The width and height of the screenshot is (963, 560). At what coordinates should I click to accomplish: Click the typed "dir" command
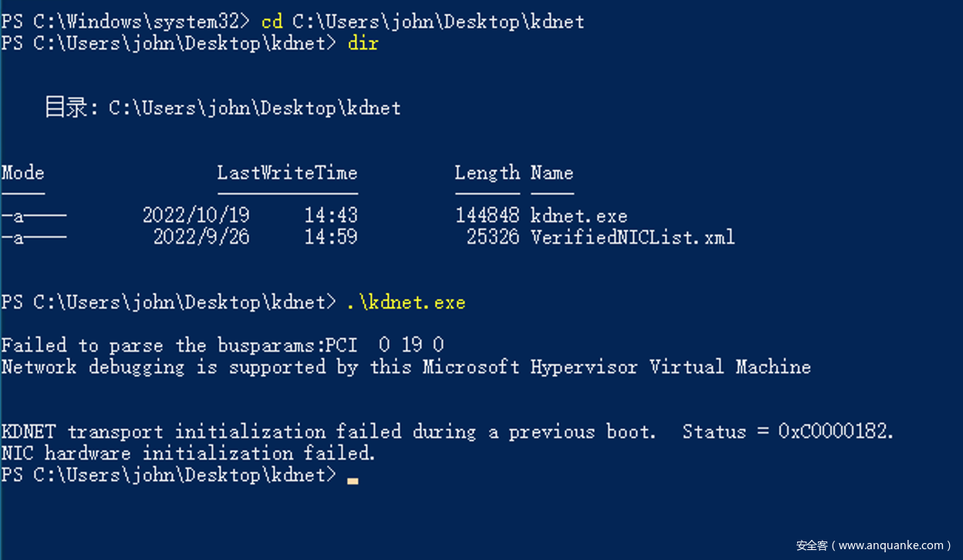(x=363, y=43)
